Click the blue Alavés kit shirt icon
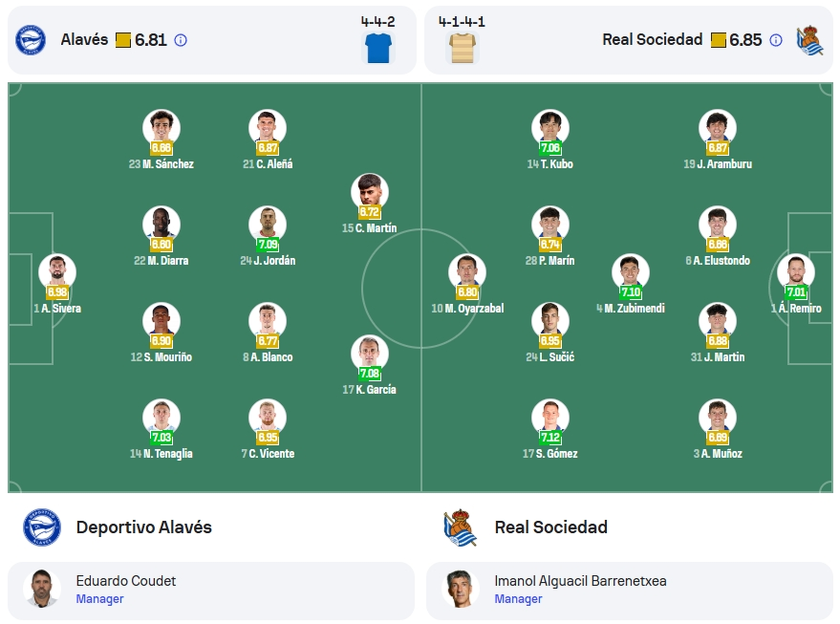Viewport: 840px width, 624px height. 378,48
